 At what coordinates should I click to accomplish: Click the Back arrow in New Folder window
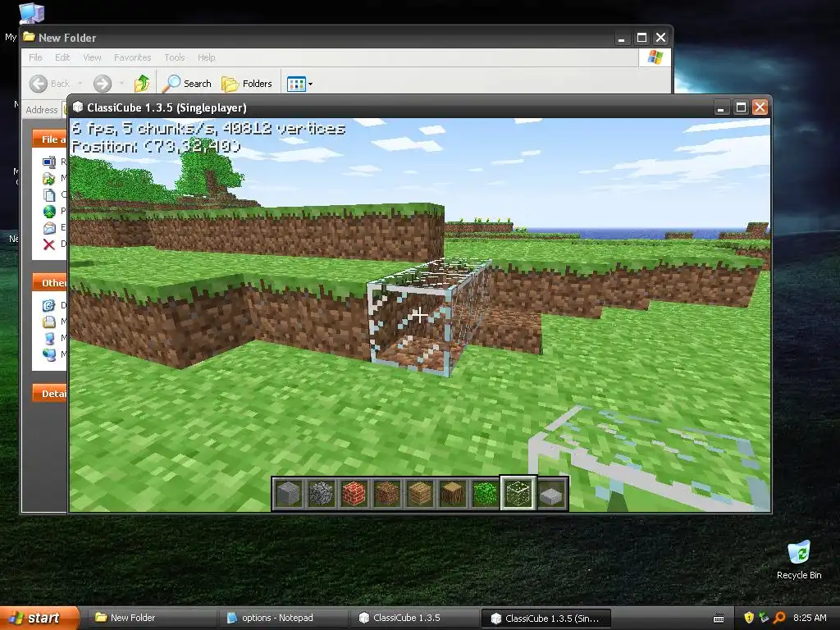[39, 84]
